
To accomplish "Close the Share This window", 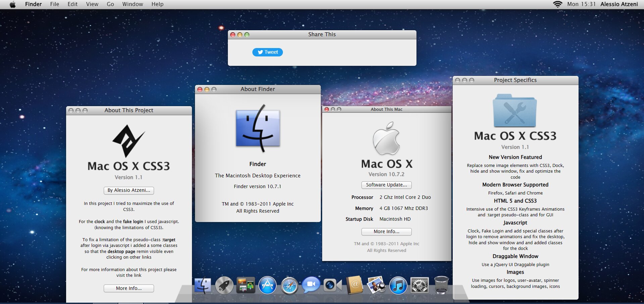I will 233,35.
